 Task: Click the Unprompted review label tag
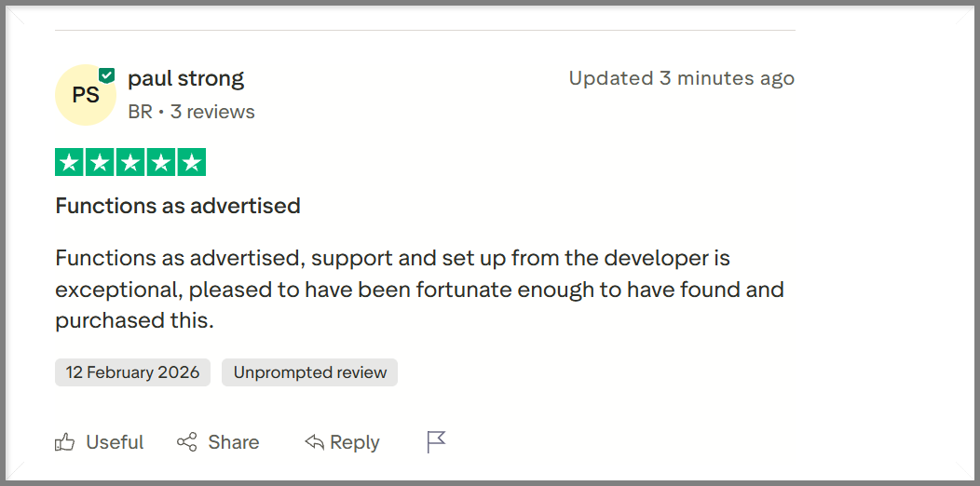pyautogui.click(x=309, y=372)
